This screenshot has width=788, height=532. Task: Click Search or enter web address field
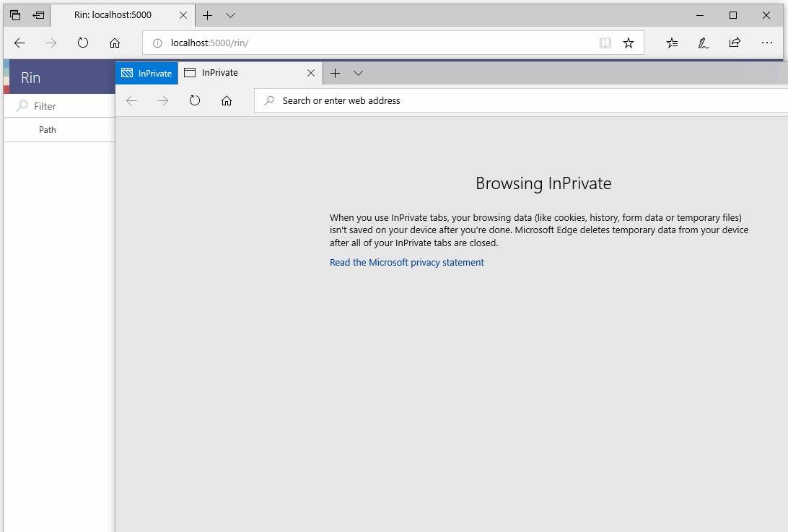521,100
